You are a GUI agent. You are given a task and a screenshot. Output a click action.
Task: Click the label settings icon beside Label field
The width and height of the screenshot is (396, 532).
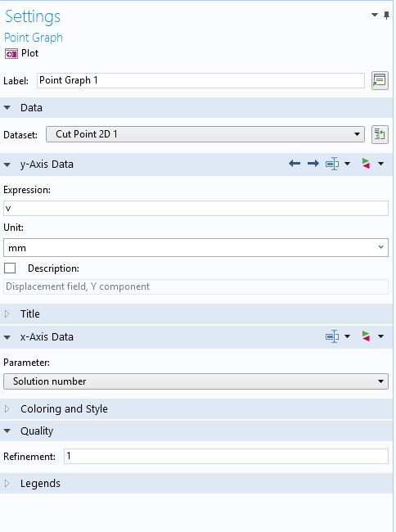click(380, 80)
